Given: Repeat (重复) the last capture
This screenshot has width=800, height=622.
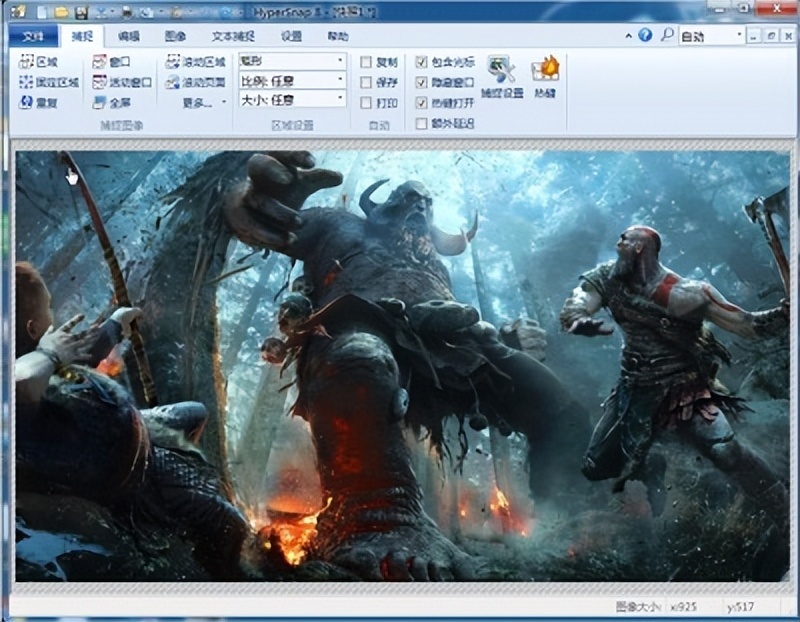Looking at the screenshot, I should (38, 103).
